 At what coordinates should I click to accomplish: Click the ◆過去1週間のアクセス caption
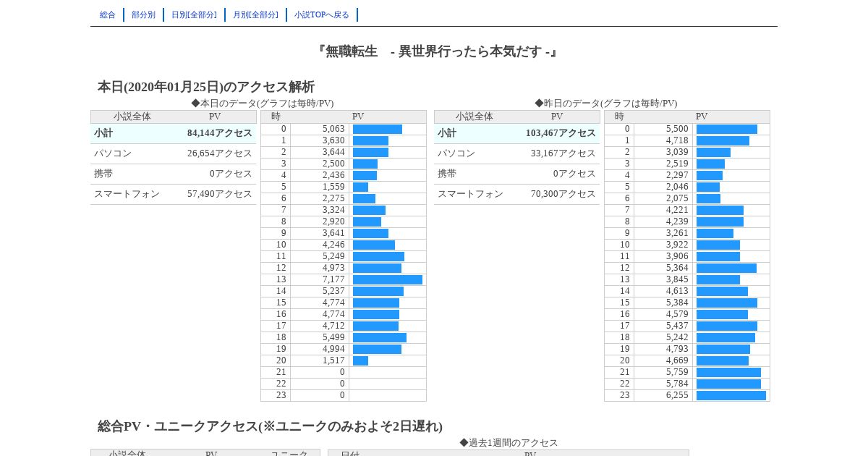(509, 442)
